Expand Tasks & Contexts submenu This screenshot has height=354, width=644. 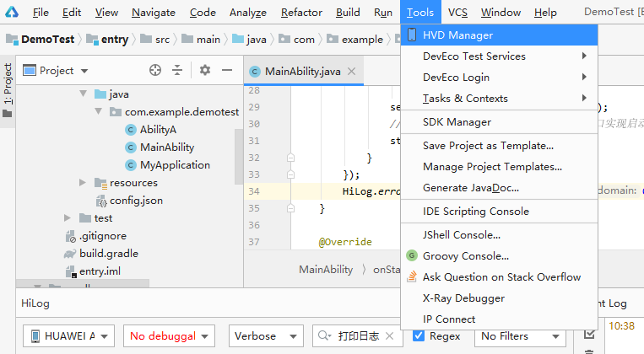(499, 99)
